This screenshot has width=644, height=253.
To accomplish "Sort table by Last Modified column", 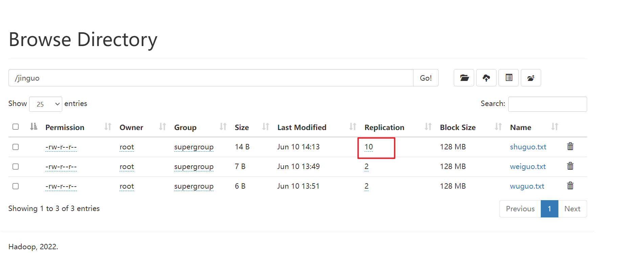I will (x=302, y=127).
